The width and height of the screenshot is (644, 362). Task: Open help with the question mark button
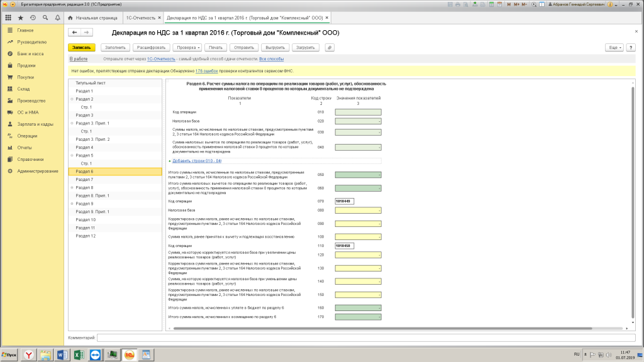(631, 48)
